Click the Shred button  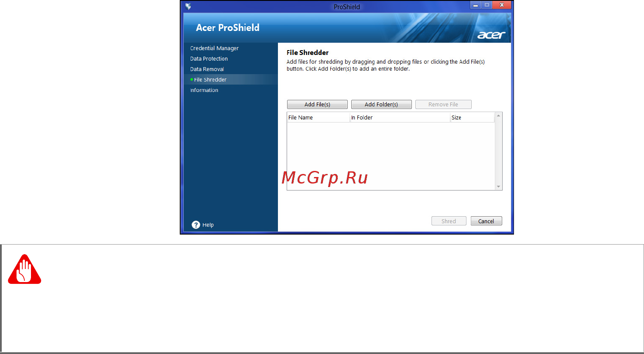(449, 221)
